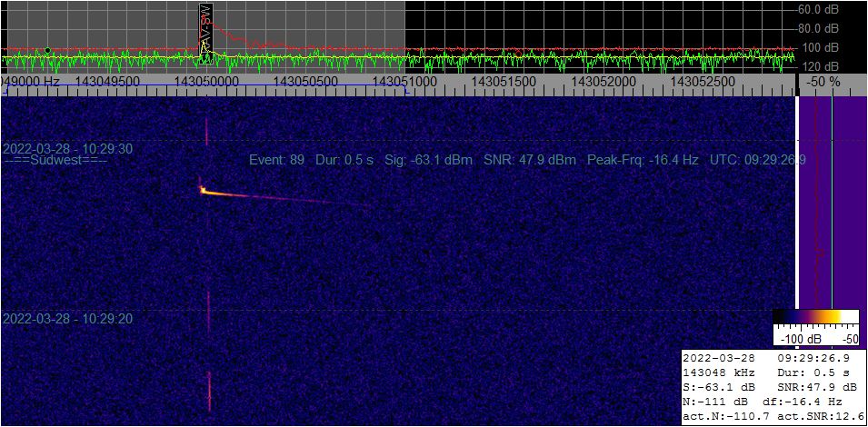Click the blue frequency range bracket on axis
Screen dimensions: 868x427
205,90
